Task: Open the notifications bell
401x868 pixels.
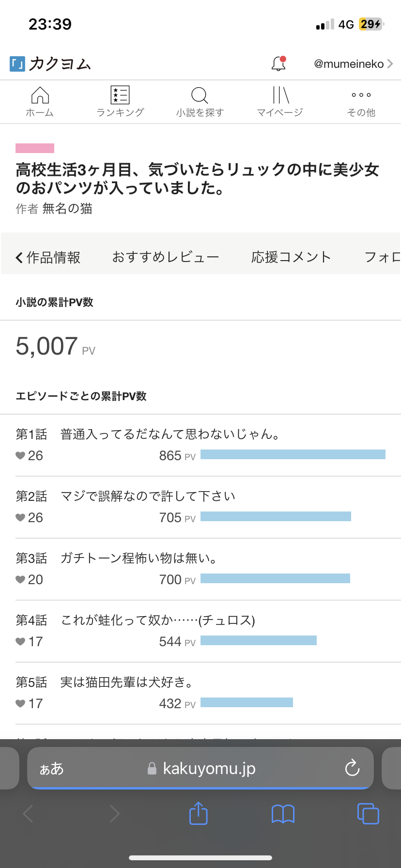Action: click(278, 63)
